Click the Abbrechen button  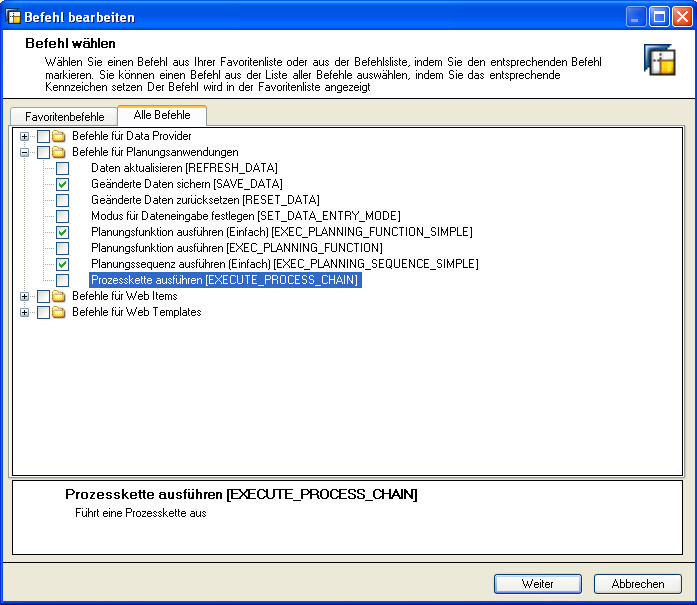(637, 584)
